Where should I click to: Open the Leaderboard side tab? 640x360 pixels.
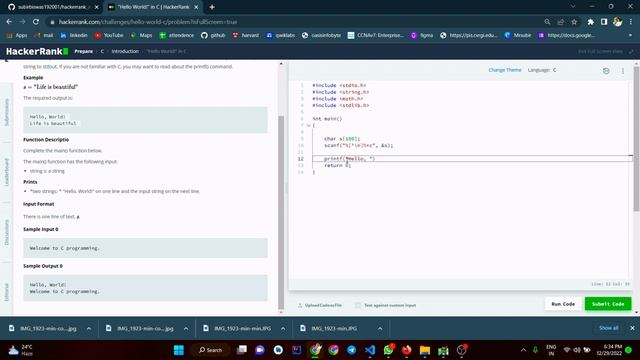(x=7, y=172)
